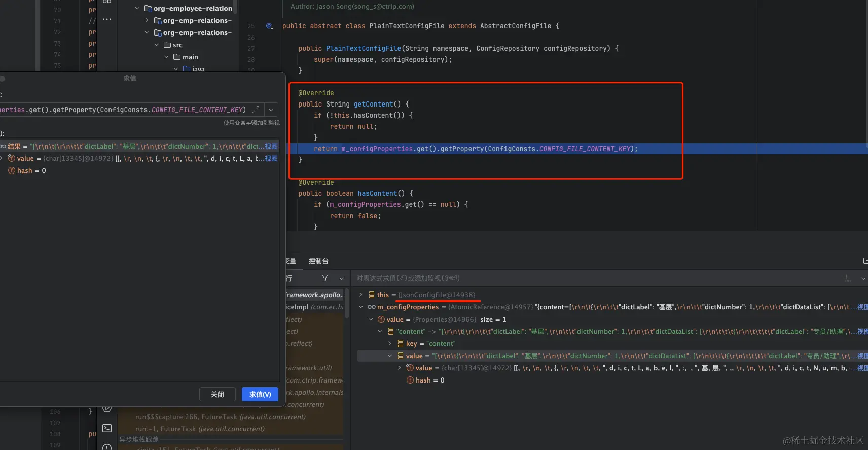Expand the 'this' JsonConfigFile variable
This screenshot has width=868, height=450.
(361, 295)
